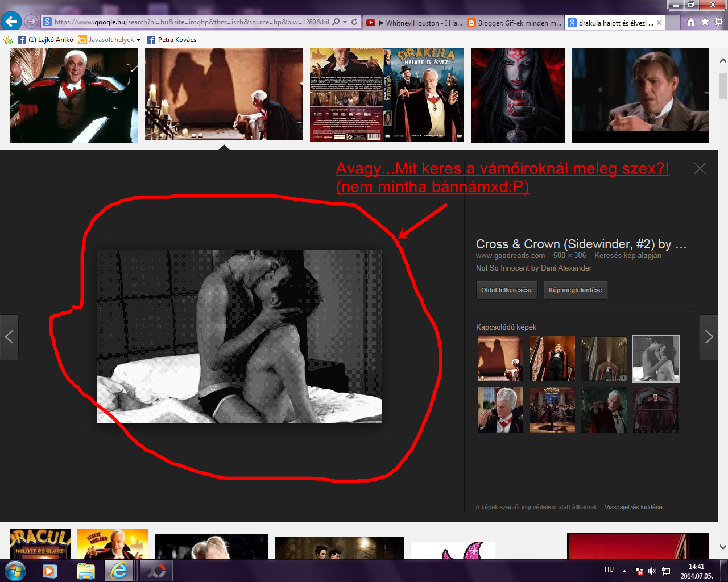Image resolution: width=728 pixels, height=582 pixels.
Task: Open the Favorites star in the browser toolbar
Action: pyautogui.click(x=705, y=22)
